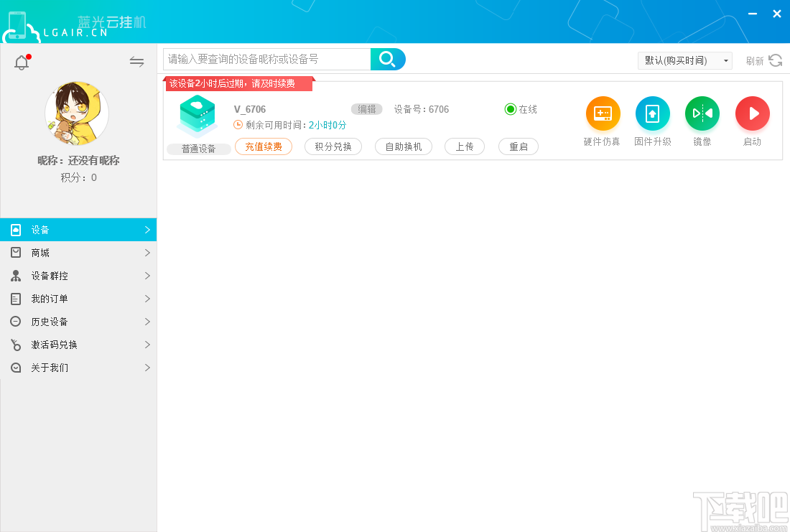Click the 设备群控 group icon
This screenshot has width=790, height=532.
tap(16, 276)
